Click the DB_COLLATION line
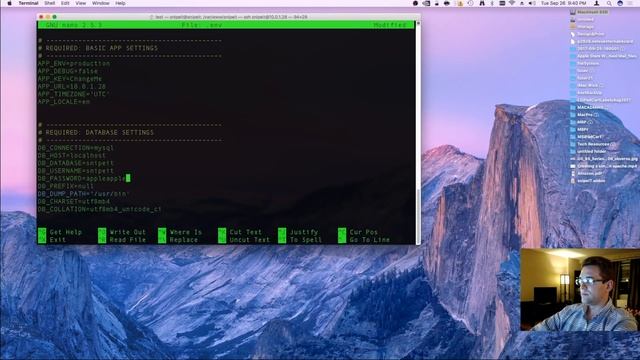640x360 pixels. [100, 209]
